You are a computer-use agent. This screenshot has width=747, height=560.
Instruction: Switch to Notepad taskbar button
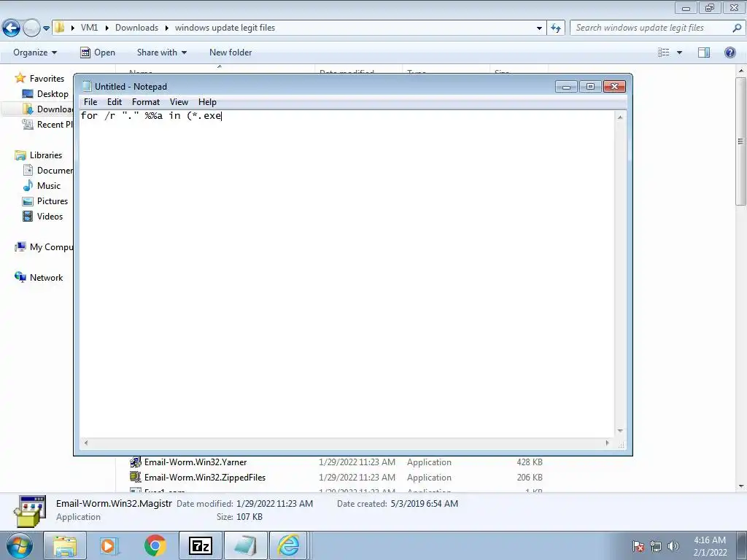(245, 545)
